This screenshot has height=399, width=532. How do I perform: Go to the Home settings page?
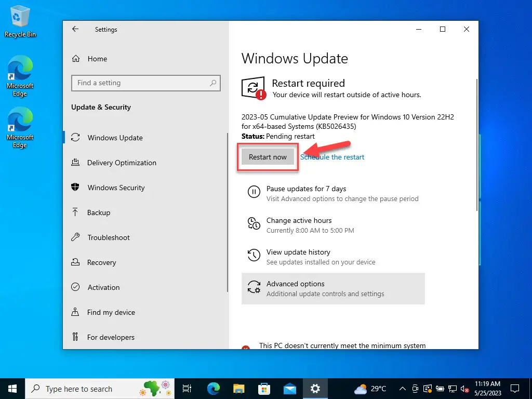coord(145,59)
